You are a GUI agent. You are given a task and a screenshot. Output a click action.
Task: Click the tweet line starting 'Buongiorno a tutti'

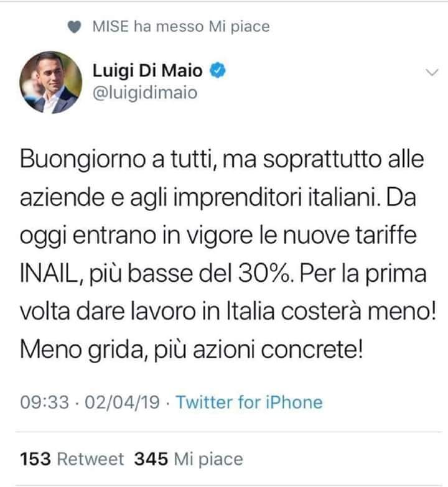[x=222, y=160]
